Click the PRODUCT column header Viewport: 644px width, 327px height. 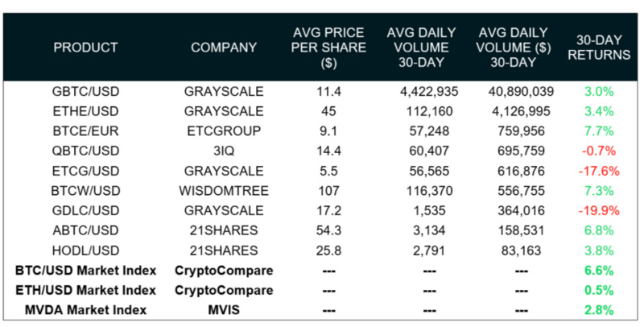85,48
